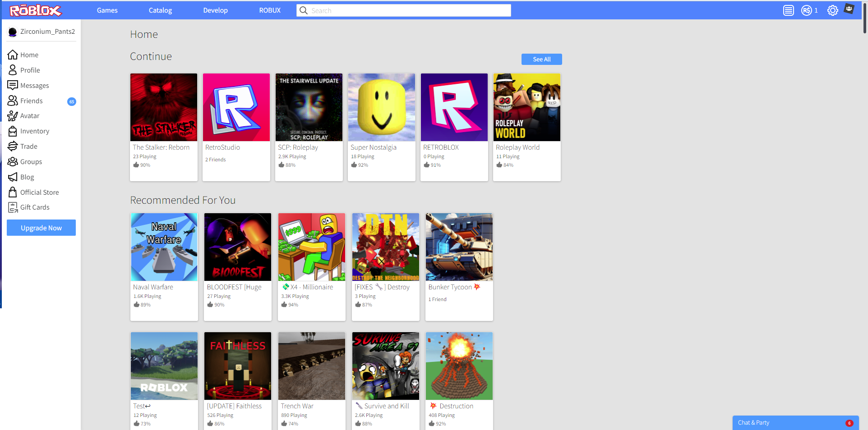Open the Inventory sidebar icon
868x430 pixels.
coord(13,131)
